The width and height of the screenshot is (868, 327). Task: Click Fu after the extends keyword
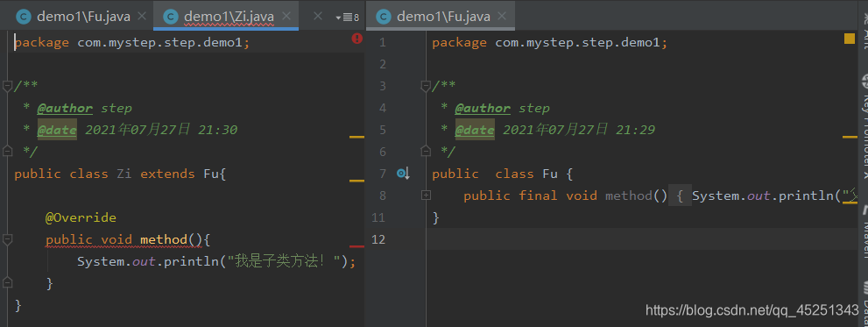(x=211, y=174)
